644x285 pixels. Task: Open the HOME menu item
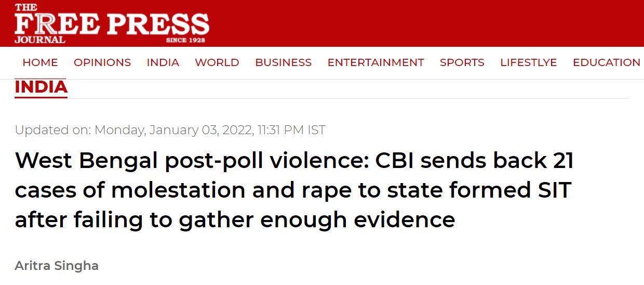point(40,62)
